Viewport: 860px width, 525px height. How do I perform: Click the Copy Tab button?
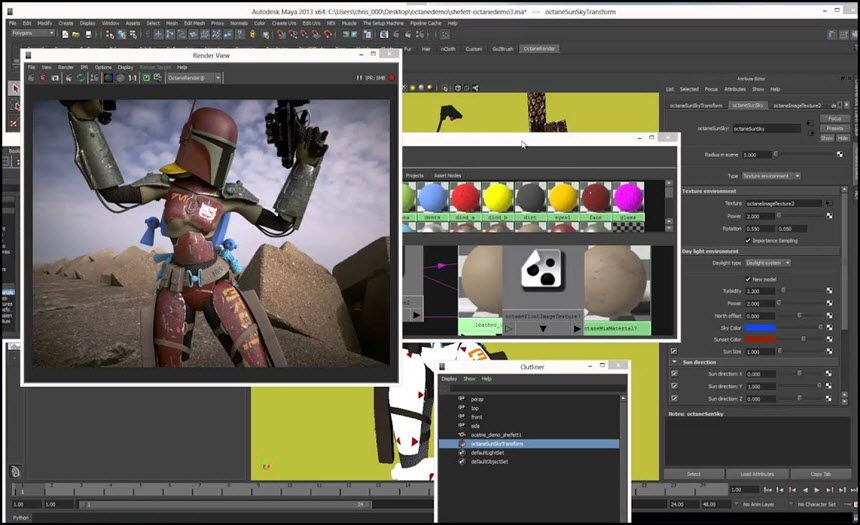[821, 474]
